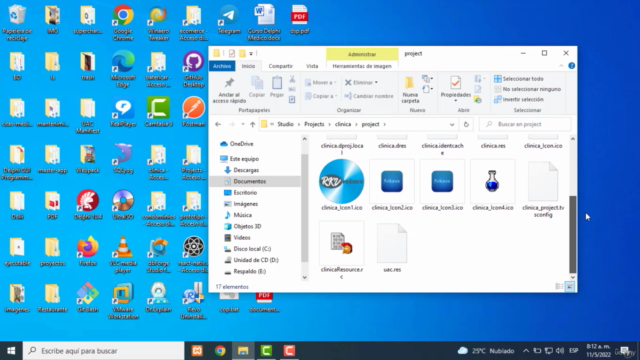Click the taskbar search box
This screenshot has height=360, width=640.
tap(104, 351)
